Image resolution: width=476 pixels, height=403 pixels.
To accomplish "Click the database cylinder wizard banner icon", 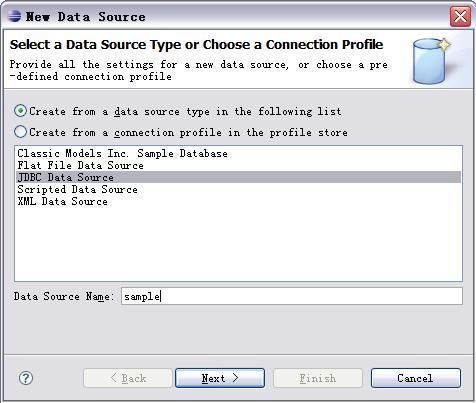I will click(x=430, y=60).
